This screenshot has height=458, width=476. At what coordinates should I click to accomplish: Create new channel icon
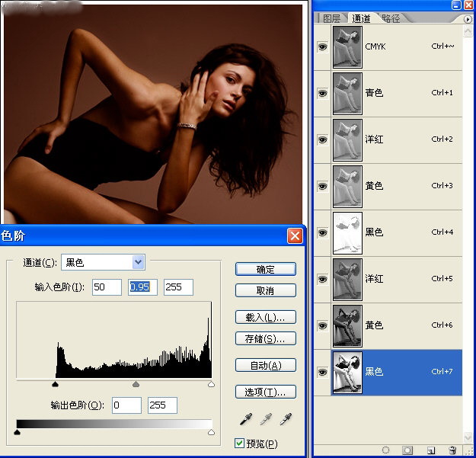(430, 450)
